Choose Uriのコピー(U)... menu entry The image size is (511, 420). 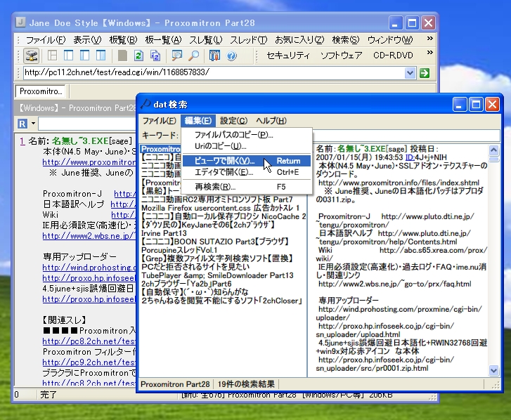pyautogui.click(x=247, y=146)
